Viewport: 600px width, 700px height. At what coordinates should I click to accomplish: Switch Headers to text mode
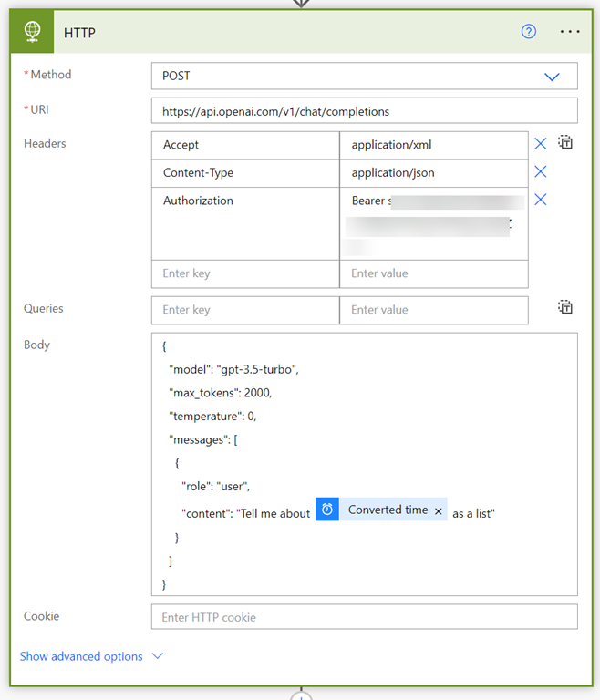(x=565, y=143)
